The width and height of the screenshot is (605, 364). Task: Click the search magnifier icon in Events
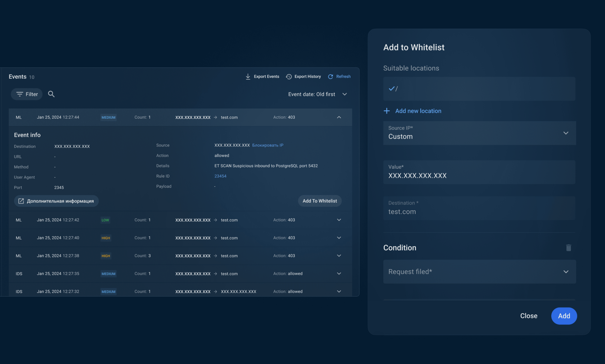click(51, 94)
